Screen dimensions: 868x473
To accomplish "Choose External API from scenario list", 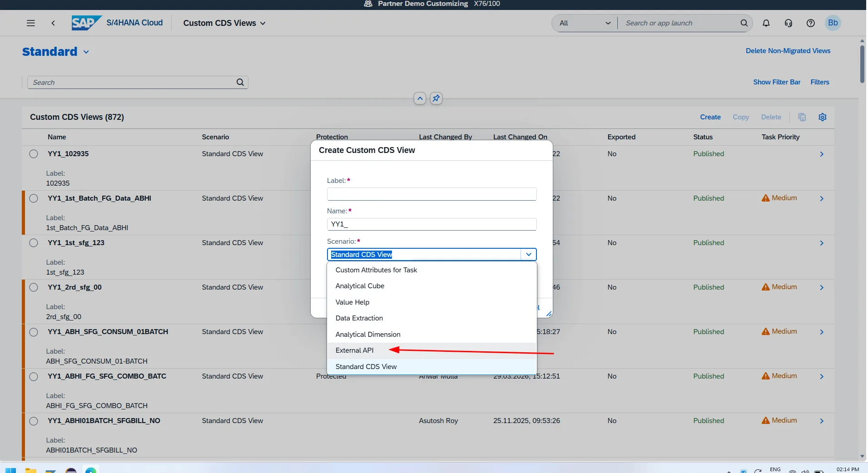I will point(432,350).
